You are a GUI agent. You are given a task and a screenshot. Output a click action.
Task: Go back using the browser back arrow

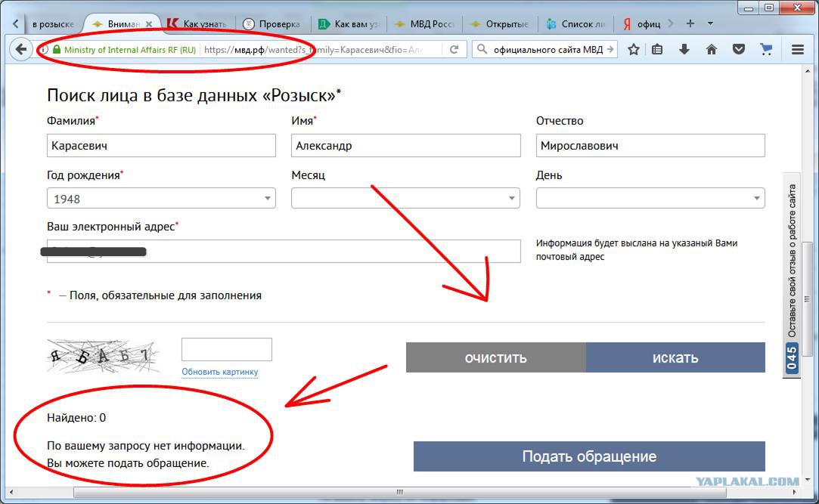pyautogui.click(x=21, y=50)
